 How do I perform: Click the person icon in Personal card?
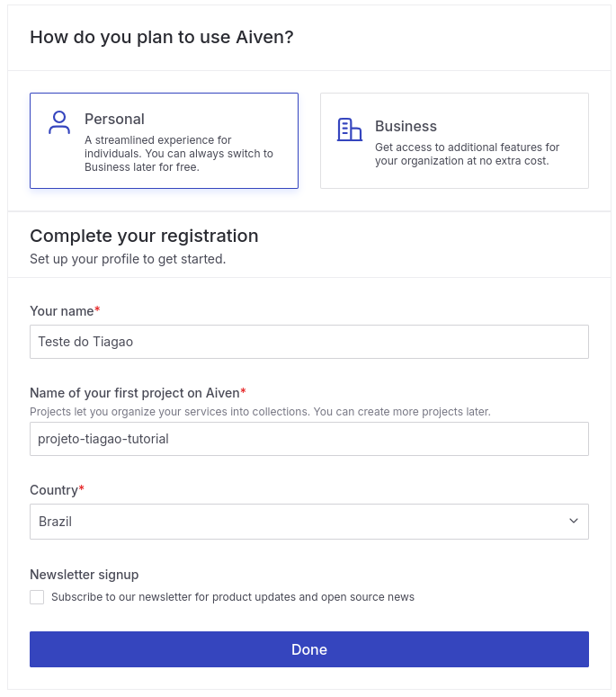[x=59, y=123]
